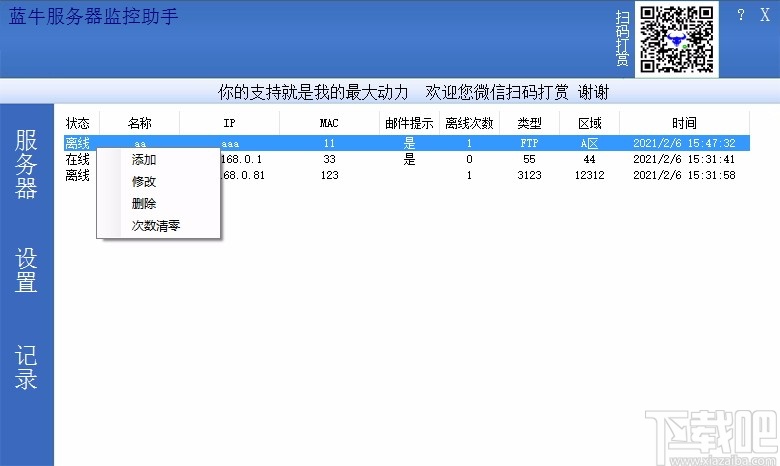Click MAC value 123
Screen dimensions: 780x466
point(329,175)
